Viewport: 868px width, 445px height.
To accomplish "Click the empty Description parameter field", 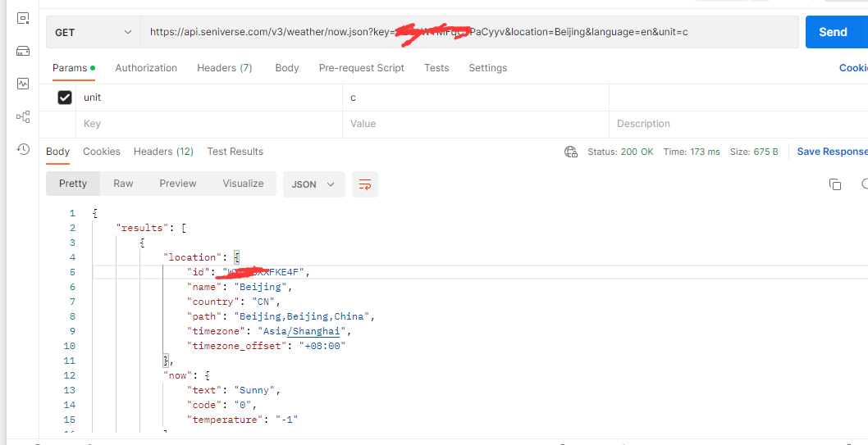I will (738, 124).
